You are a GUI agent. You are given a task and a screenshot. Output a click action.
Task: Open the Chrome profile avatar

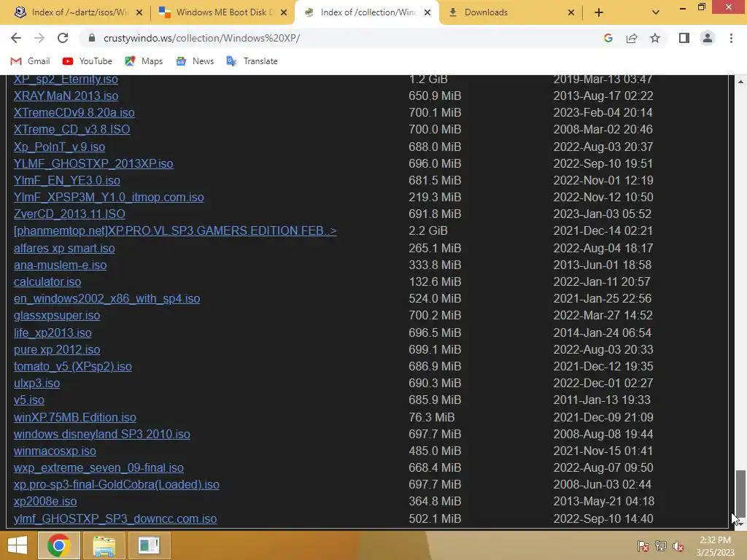708,38
